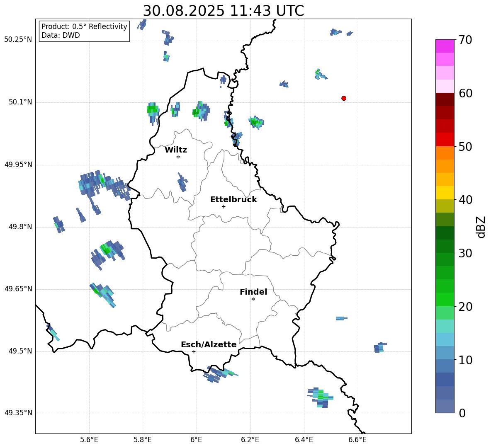491x448 pixels.
Task: Select the Esch/Alzette city label
Action: (209, 345)
